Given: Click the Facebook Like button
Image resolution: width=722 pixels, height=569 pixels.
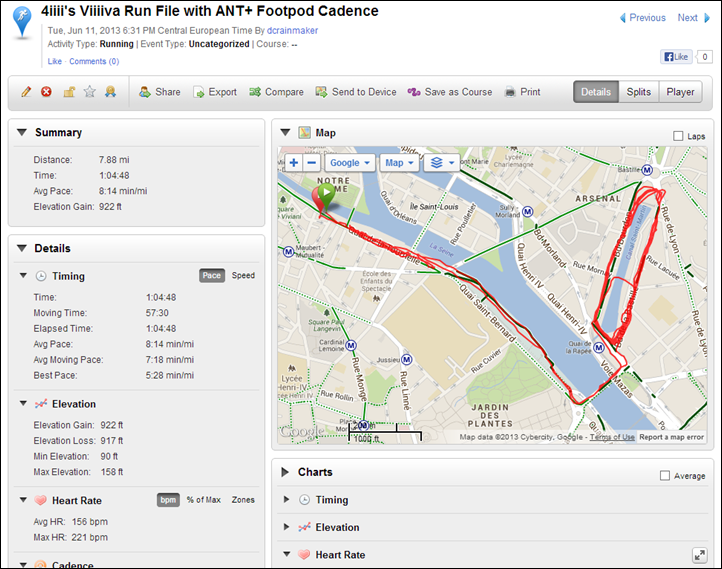Looking at the screenshot, I should point(676,57).
